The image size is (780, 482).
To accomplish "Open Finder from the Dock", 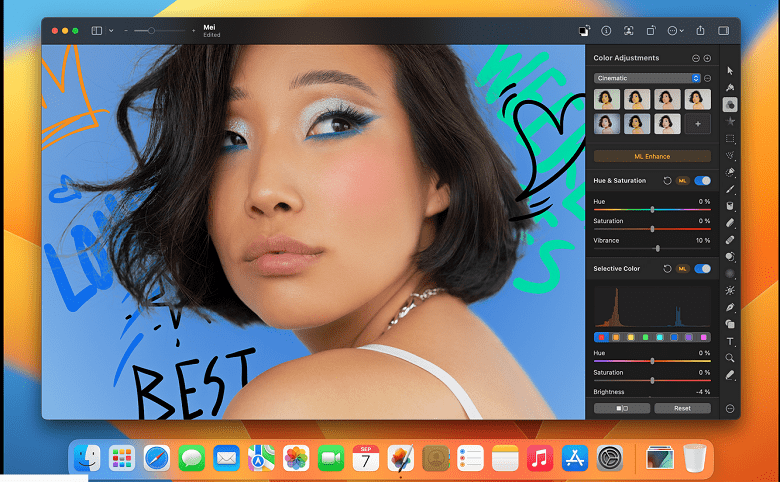I will coord(87,458).
